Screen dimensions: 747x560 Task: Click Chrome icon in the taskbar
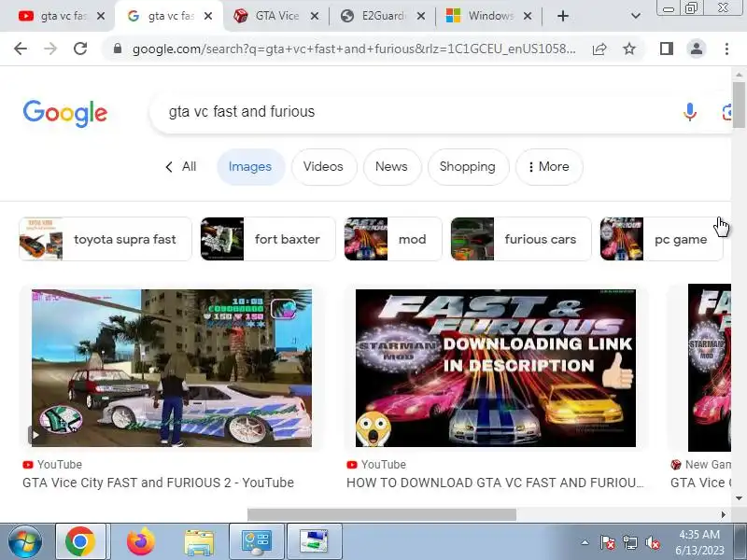coord(80,542)
